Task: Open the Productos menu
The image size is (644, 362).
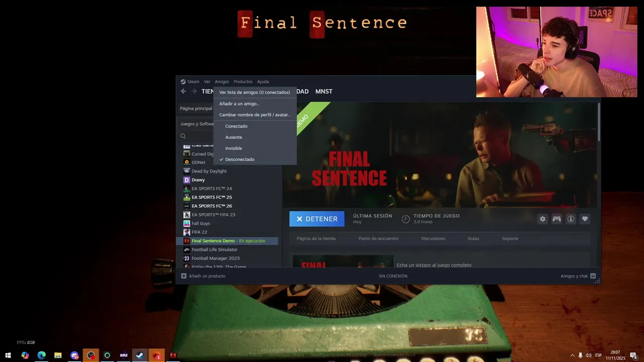Action: [243, 81]
